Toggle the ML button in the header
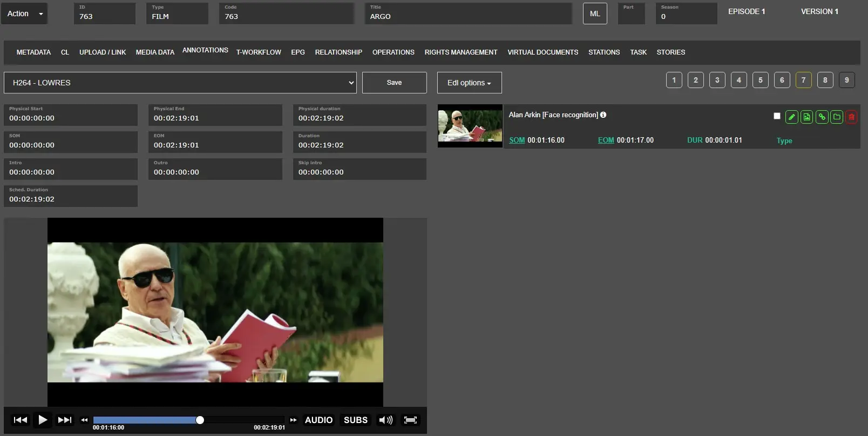This screenshot has height=436, width=868. (x=595, y=14)
